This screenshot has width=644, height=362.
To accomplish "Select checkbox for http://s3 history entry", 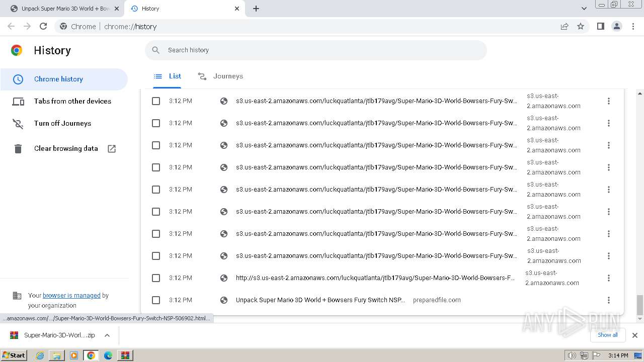I will point(156,278).
